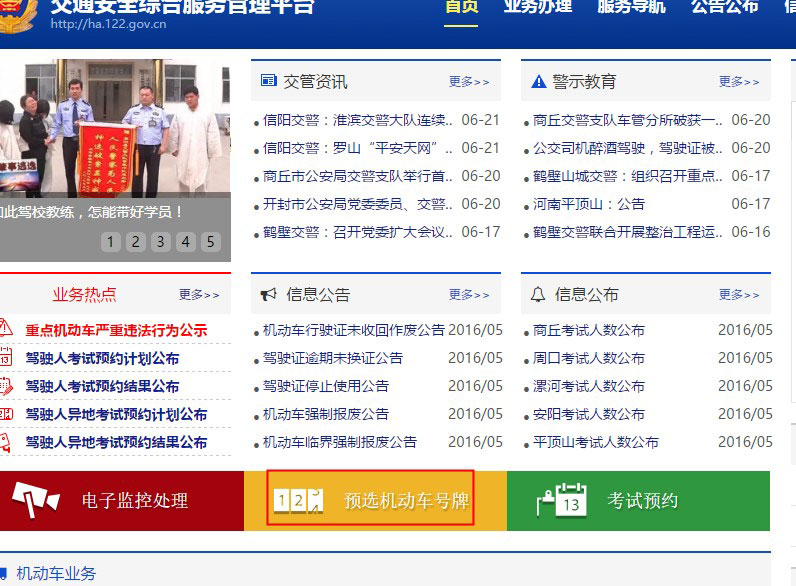Open the 首页 navigation tab

tap(461, 7)
